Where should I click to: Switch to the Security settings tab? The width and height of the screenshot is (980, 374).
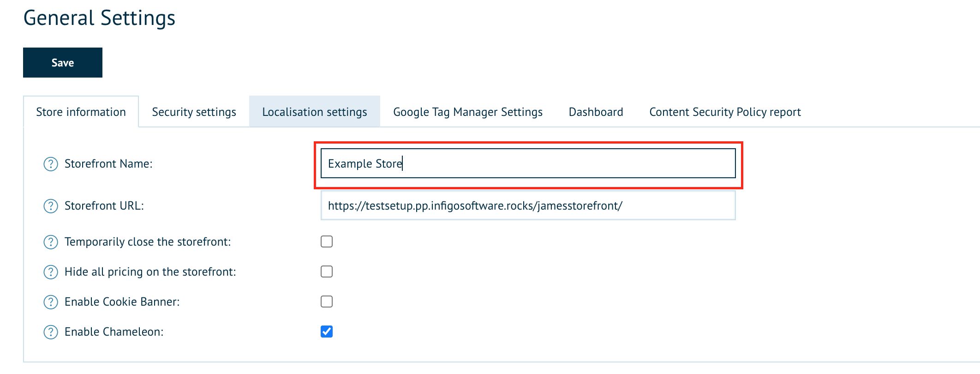pos(194,112)
